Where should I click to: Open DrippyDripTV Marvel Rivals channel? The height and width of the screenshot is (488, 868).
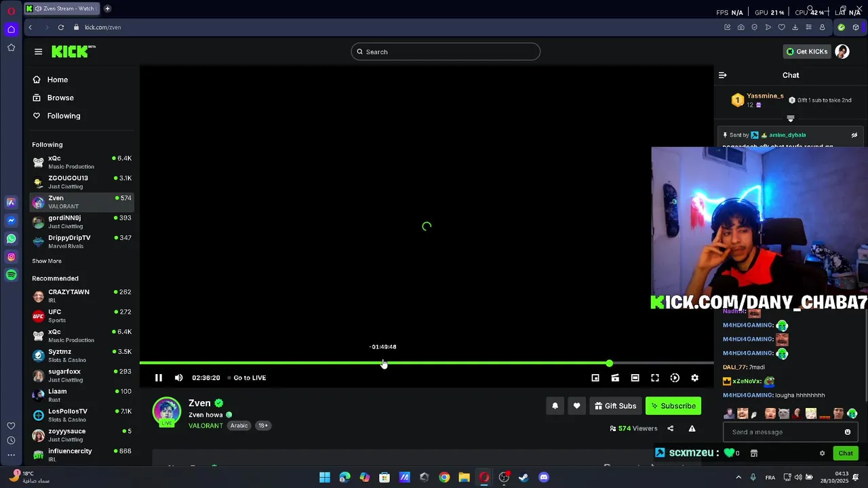click(x=82, y=241)
